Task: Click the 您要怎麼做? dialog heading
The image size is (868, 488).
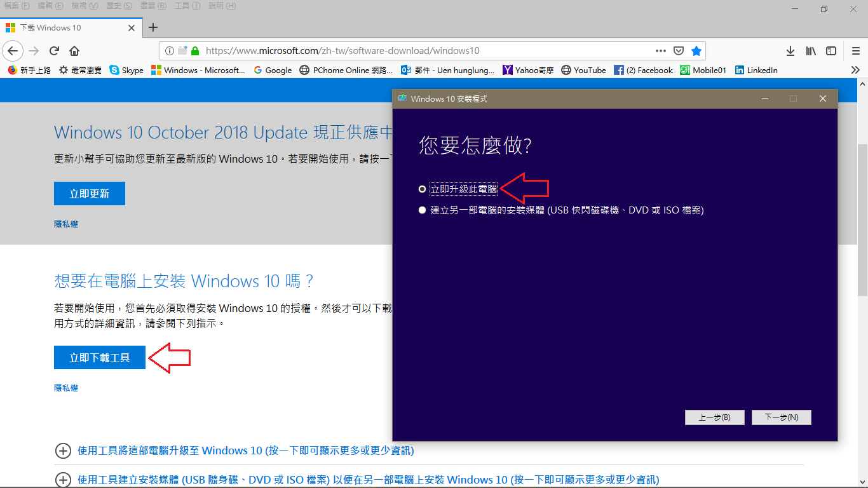Action: click(475, 146)
